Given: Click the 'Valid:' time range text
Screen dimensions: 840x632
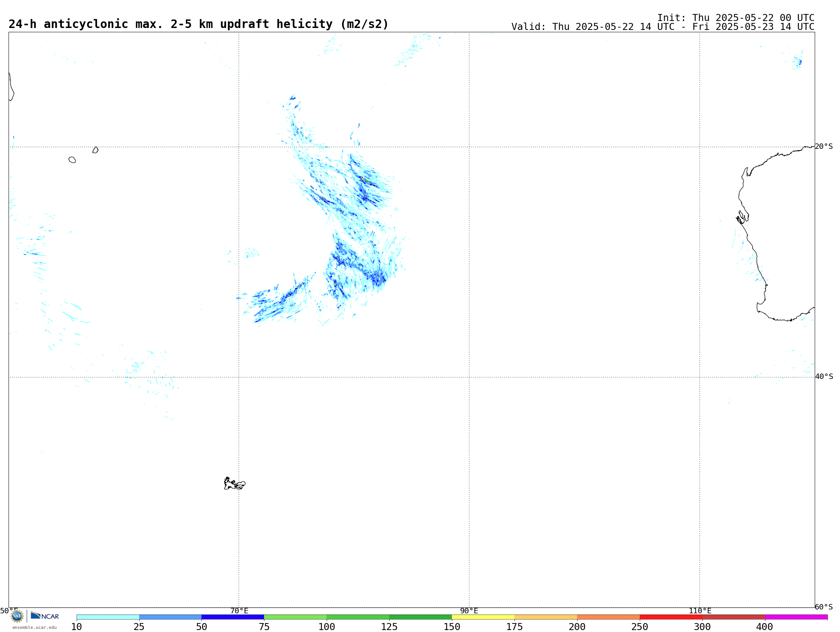Looking at the screenshot, I should (x=663, y=27).
